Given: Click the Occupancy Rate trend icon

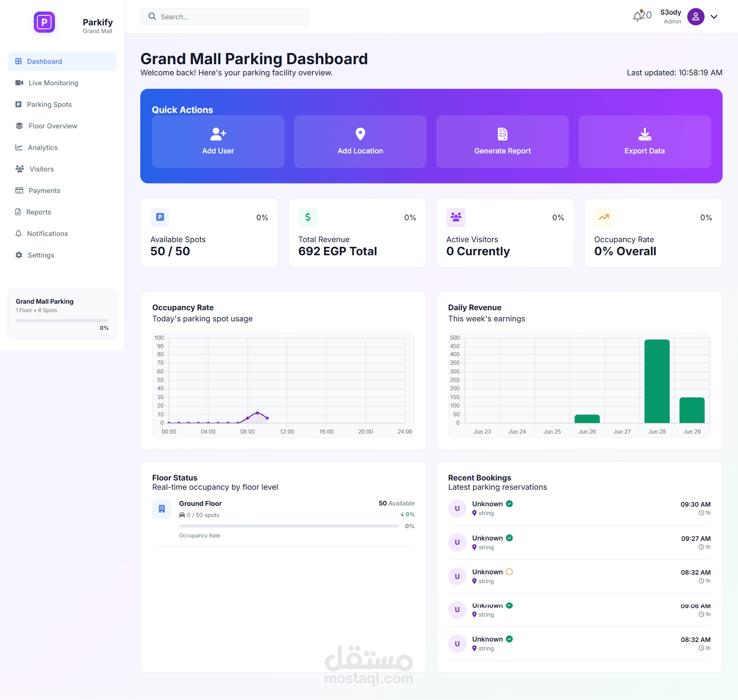Looking at the screenshot, I should (x=604, y=217).
